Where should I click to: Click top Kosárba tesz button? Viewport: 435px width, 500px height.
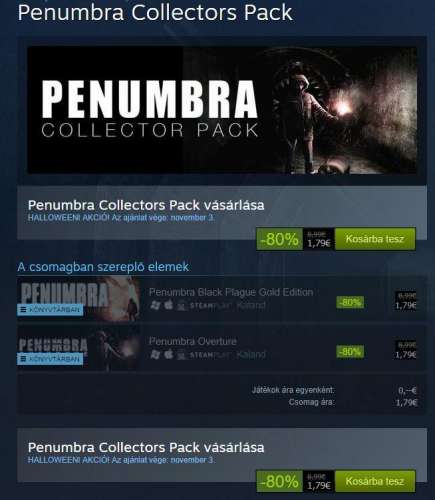(375, 239)
